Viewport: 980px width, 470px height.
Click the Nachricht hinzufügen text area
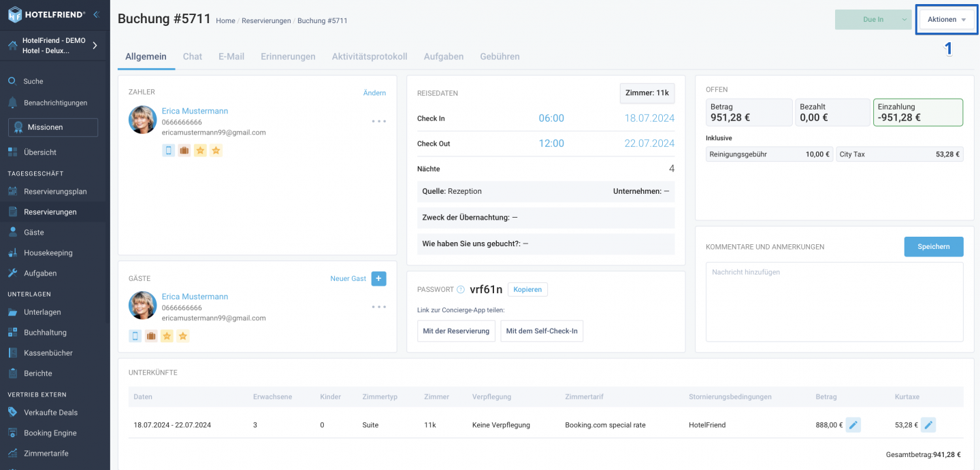(834, 302)
